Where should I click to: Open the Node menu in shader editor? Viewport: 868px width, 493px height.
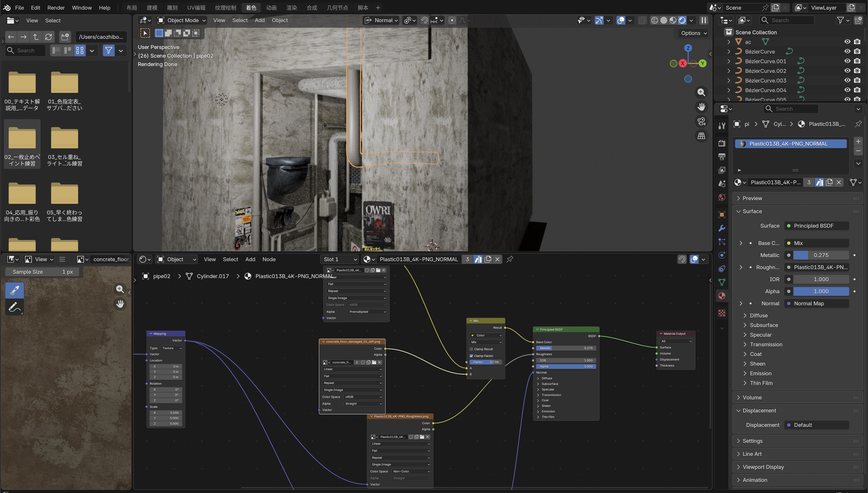[269, 259]
